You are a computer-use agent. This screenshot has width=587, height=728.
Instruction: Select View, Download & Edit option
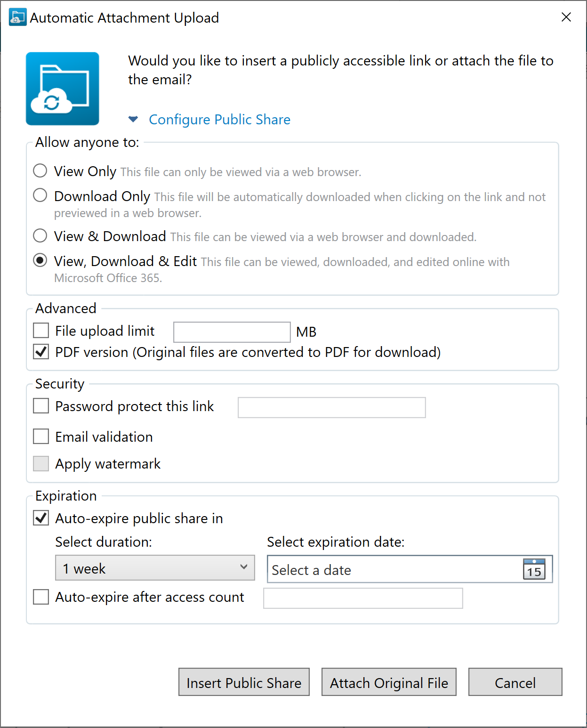point(40,260)
